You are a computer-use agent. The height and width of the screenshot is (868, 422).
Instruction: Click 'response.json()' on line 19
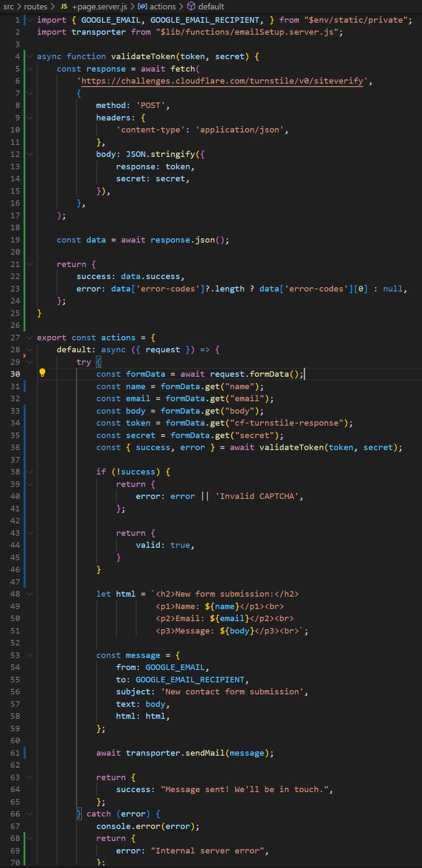187,240
